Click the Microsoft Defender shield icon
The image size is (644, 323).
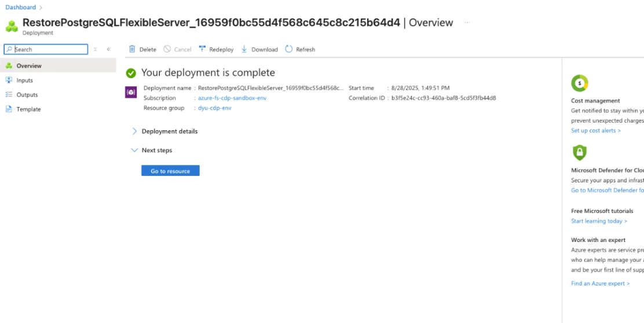point(580,153)
